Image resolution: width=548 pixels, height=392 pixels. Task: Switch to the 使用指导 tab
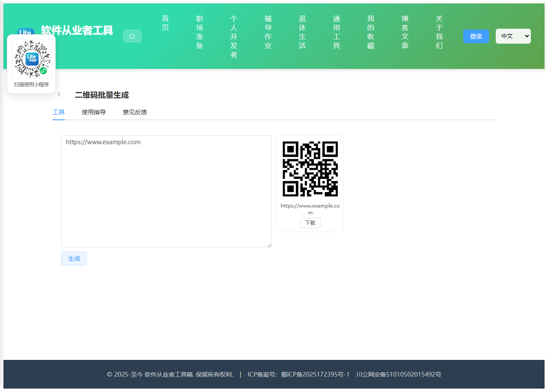click(x=94, y=113)
